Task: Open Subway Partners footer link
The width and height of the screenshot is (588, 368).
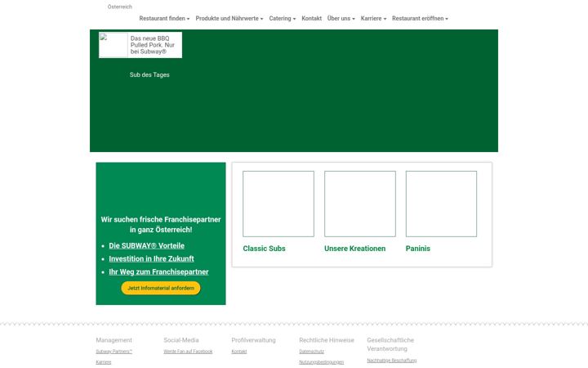Action: pos(114,352)
